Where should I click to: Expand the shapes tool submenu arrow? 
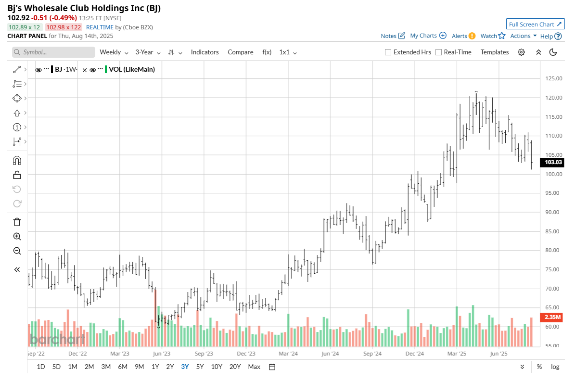coord(25,98)
